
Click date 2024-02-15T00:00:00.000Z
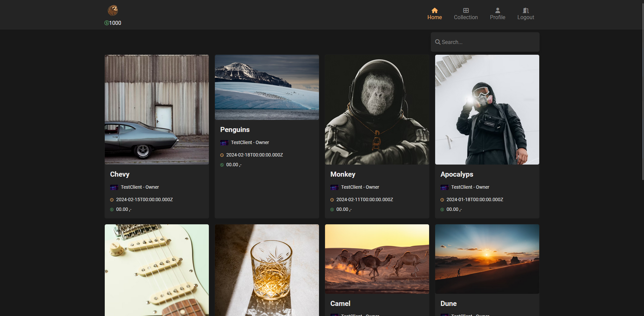[x=144, y=199]
